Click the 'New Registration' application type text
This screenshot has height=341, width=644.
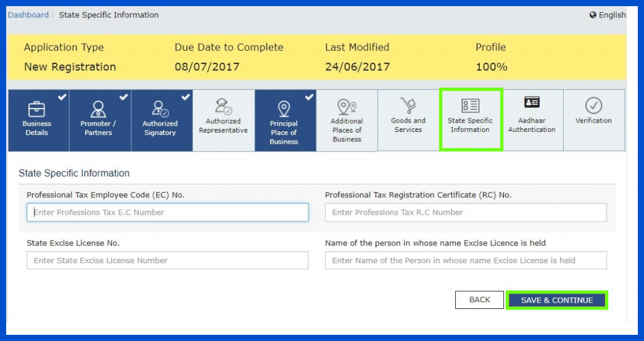(70, 67)
